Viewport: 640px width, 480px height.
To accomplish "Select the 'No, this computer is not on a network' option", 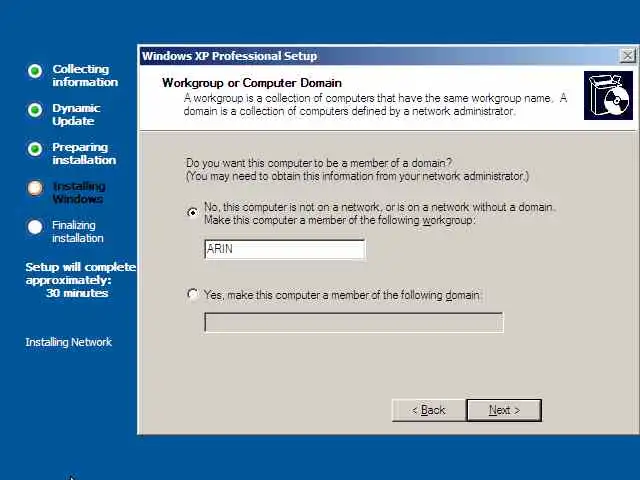I will point(193,213).
